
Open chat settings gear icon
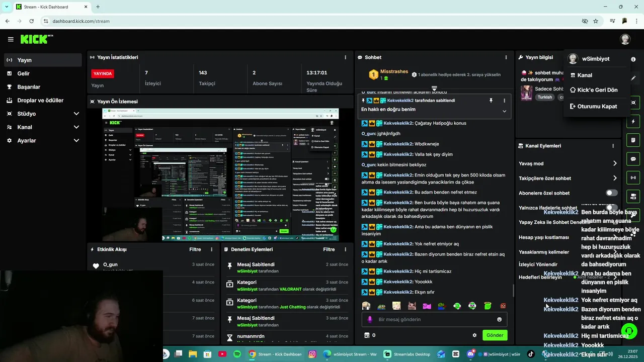coord(474,335)
